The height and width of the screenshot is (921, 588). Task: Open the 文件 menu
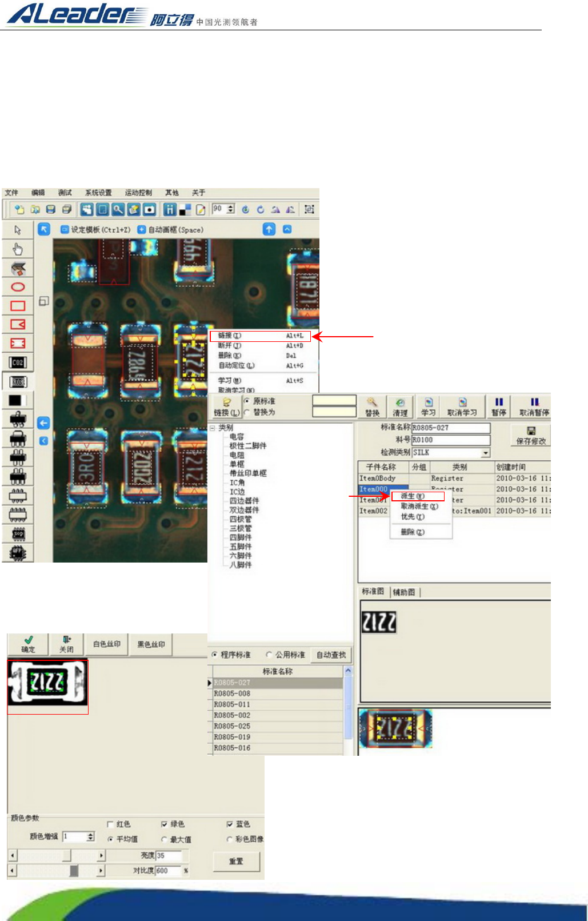click(x=11, y=193)
